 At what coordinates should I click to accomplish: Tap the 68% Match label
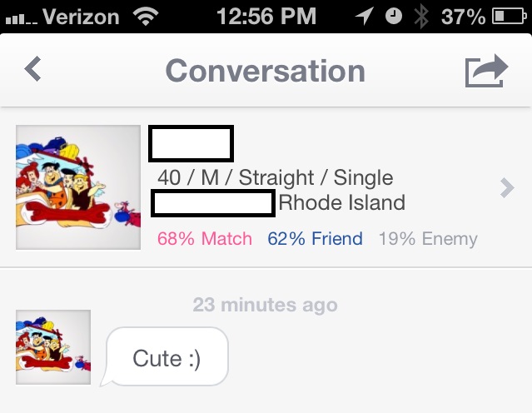coord(204,239)
